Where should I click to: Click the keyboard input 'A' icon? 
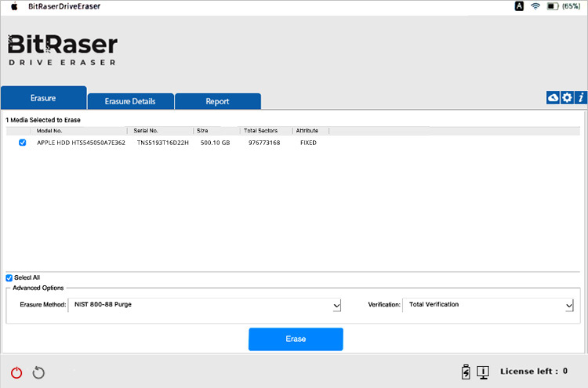pos(519,6)
